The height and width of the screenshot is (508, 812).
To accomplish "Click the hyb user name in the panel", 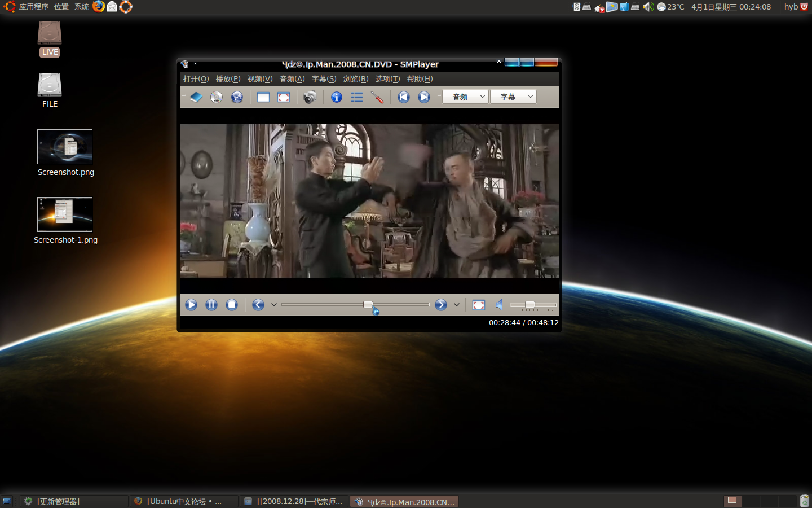I will (791, 7).
